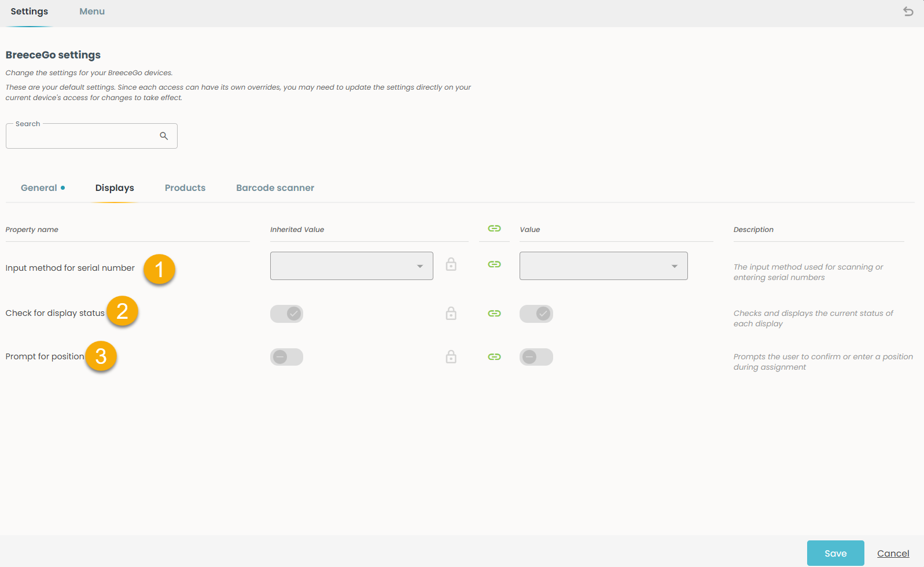The image size is (924, 567).
Task: Click the 'Description' column header
Action: (x=753, y=230)
